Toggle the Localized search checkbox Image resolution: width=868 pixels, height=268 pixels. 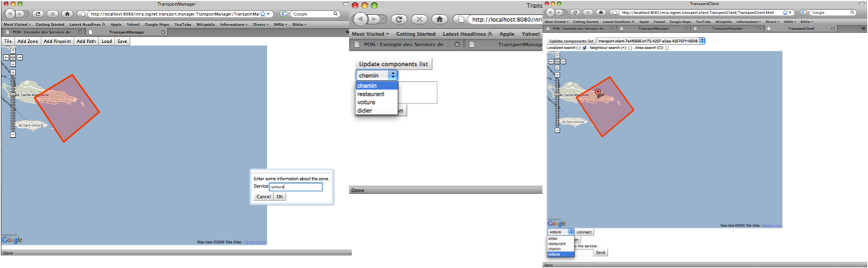point(585,48)
